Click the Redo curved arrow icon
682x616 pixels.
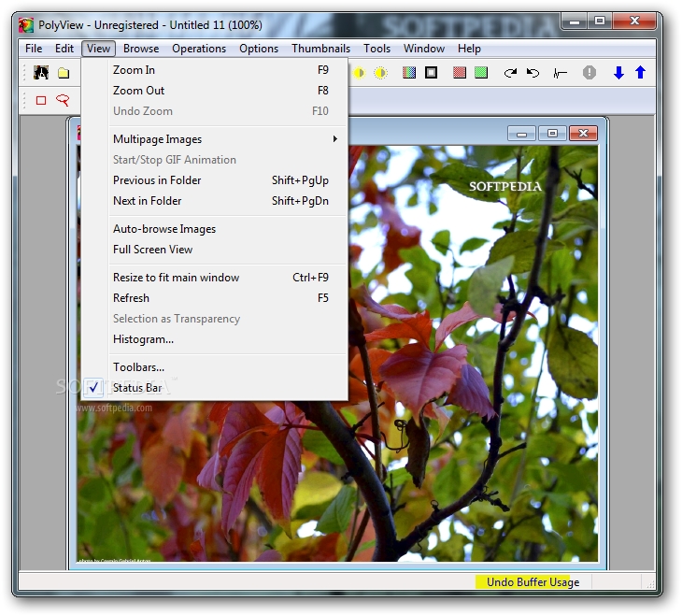[510, 73]
